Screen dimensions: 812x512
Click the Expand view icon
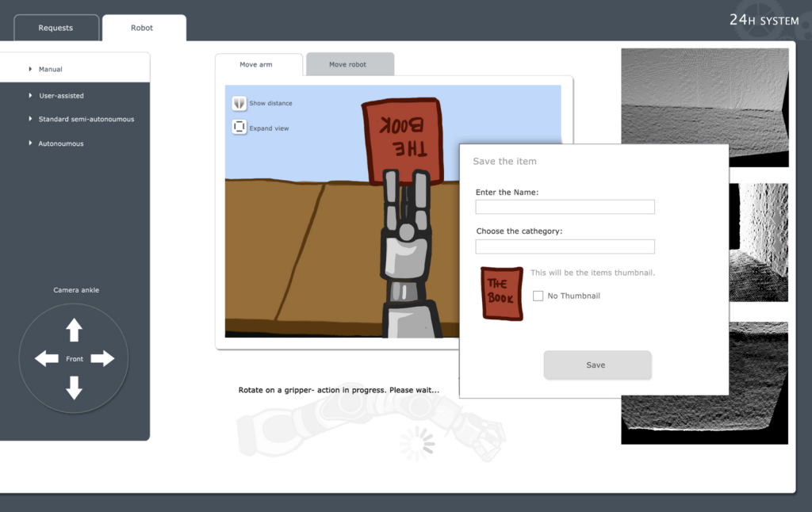239,128
